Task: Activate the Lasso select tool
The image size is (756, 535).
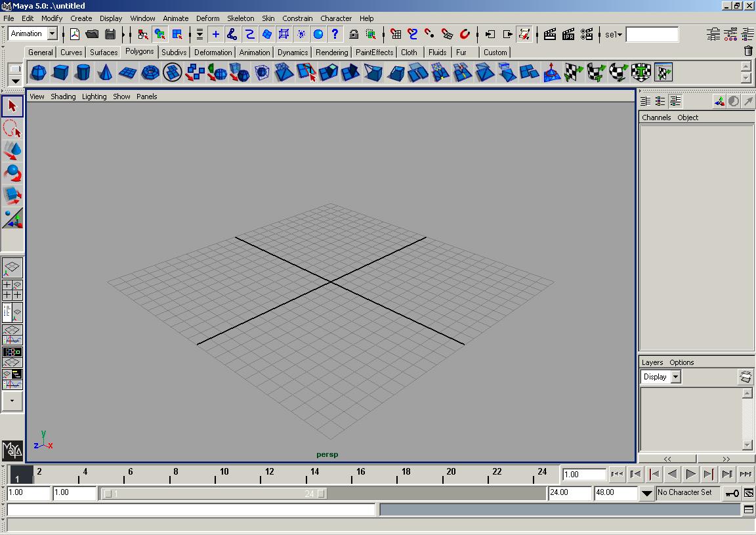Action: (x=12, y=129)
